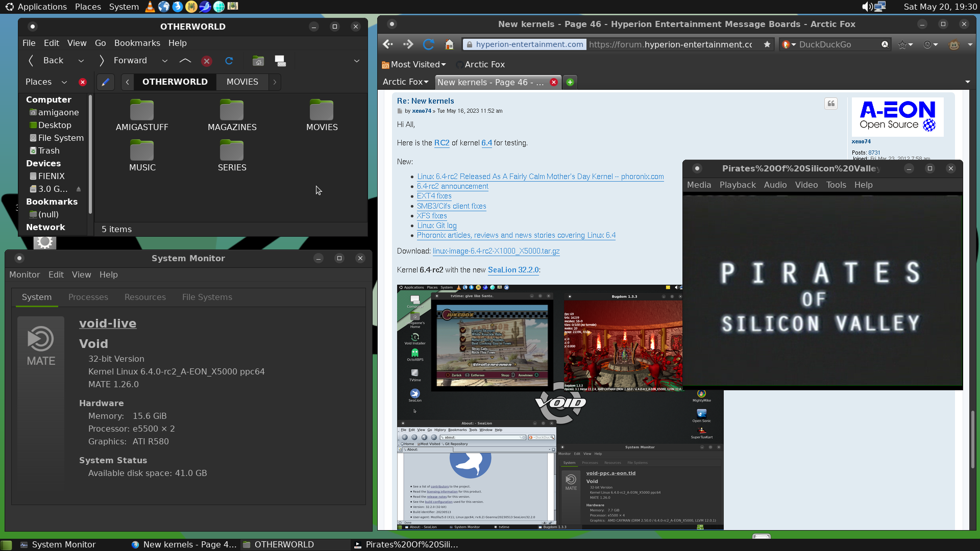
Task: Open the volume control in the system tray
Action: [867, 7]
